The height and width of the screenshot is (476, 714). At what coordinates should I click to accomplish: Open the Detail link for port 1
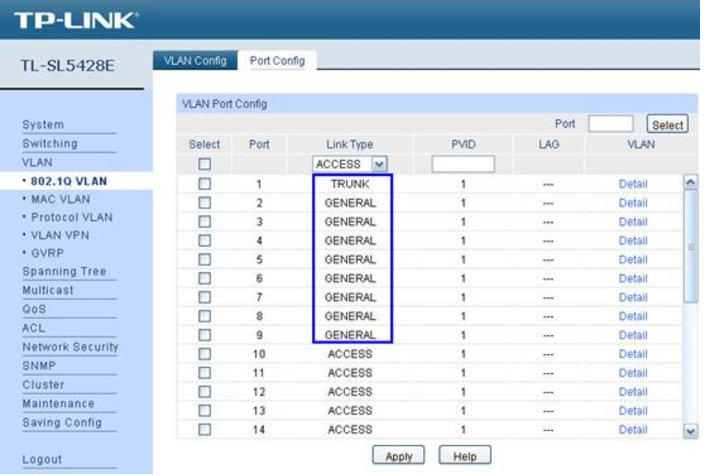point(633,184)
